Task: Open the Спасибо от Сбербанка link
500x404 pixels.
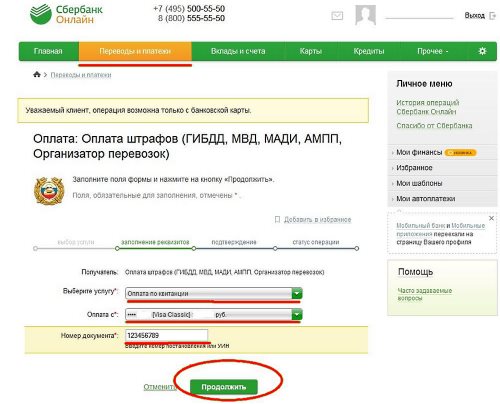Action: [434, 126]
